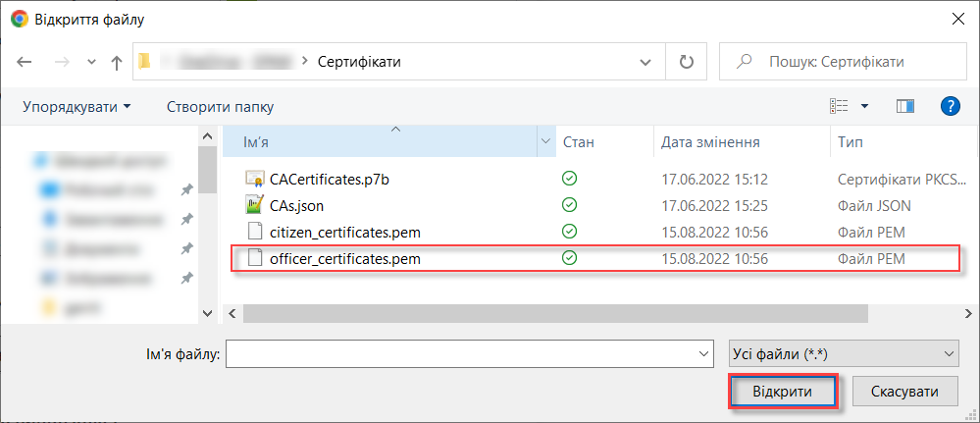Click in the Ім'я файлу input field
The height and width of the screenshot is (423, 980).
469,354
